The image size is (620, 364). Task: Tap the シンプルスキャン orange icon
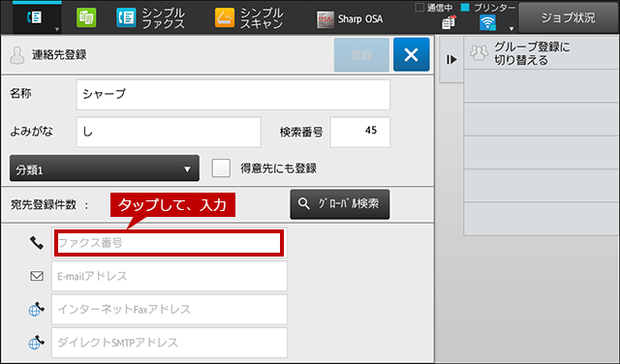[x=225, y=17]
